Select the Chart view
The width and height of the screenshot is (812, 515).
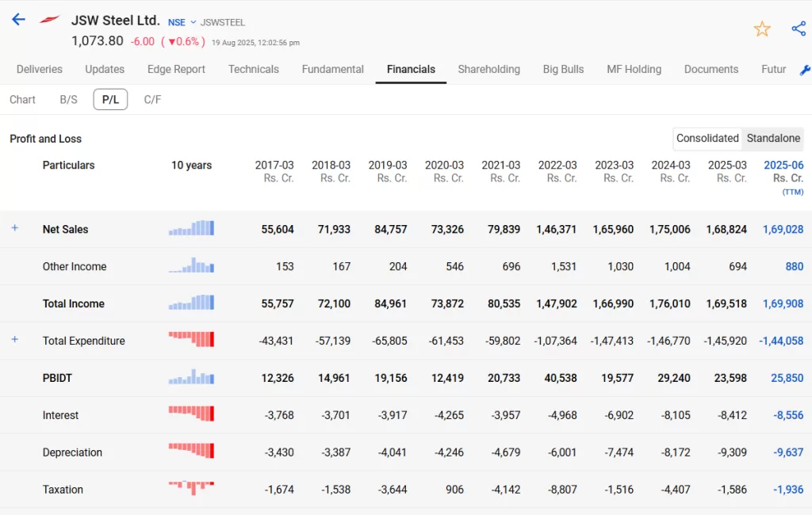(22, 99)
